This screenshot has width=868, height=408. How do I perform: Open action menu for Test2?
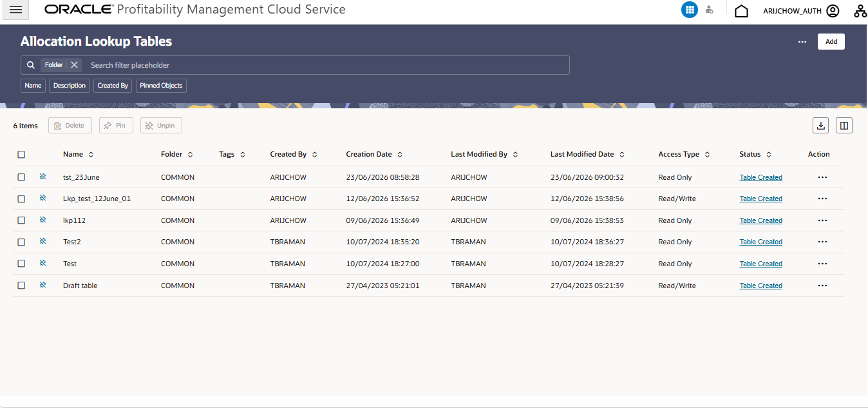click(822, 242)
